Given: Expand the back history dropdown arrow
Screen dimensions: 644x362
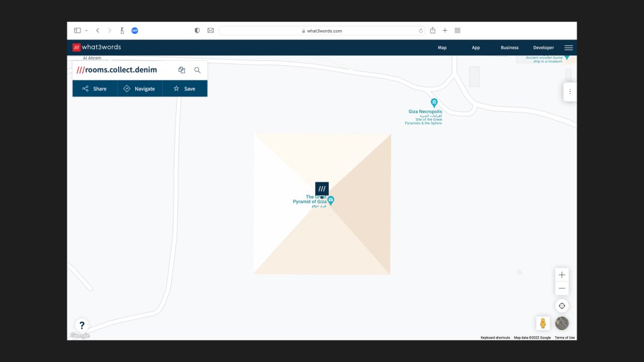Looking at the screenshot, I should (x=87, y=30).
